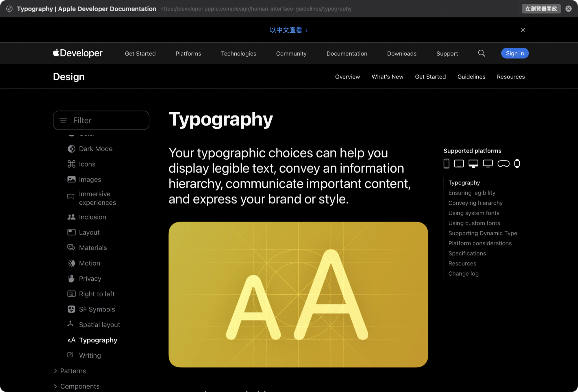Click the 在瀏覽器開啟 open in browser button
This screenshot has height=392, width=578.
pyautogui.click(x=541, y=9)
